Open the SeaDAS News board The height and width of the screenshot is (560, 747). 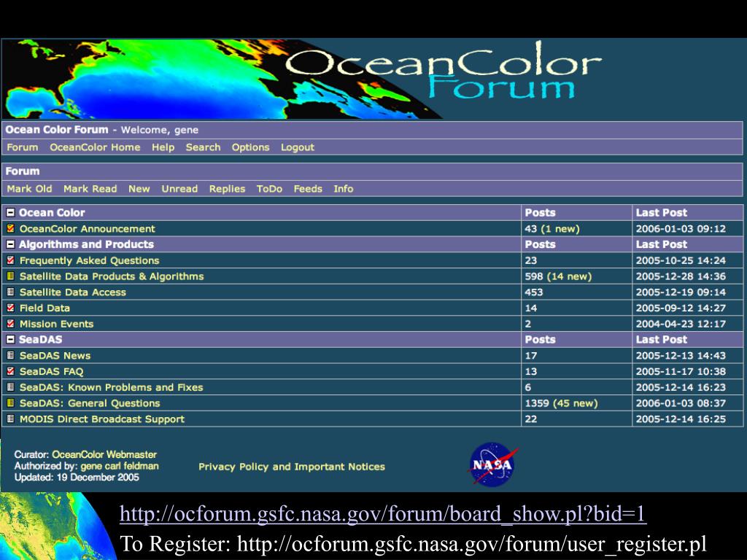coord(55,355)
